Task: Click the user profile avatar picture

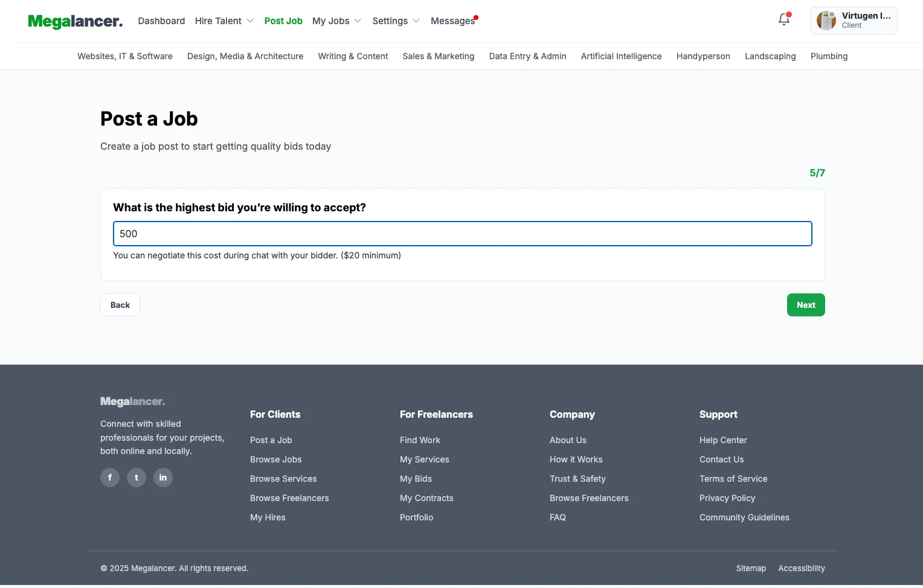Action: pyautogui.click(x=826, y=21)
